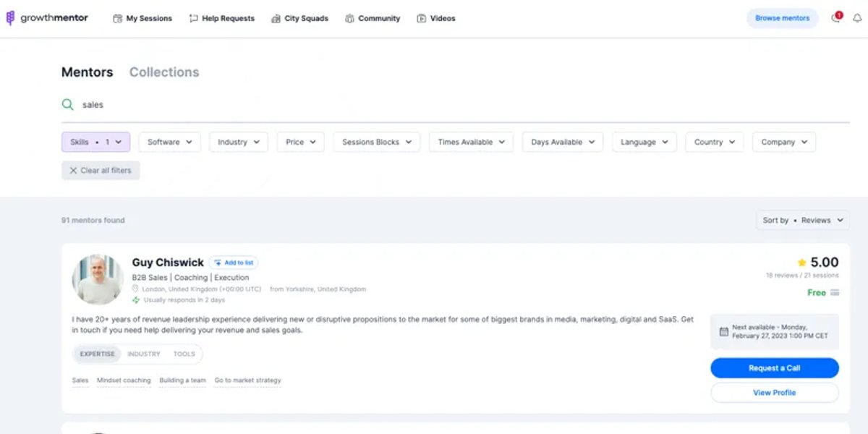Click the 5.00 rating score
868x434 pixels.
click(x=825, y=263)
